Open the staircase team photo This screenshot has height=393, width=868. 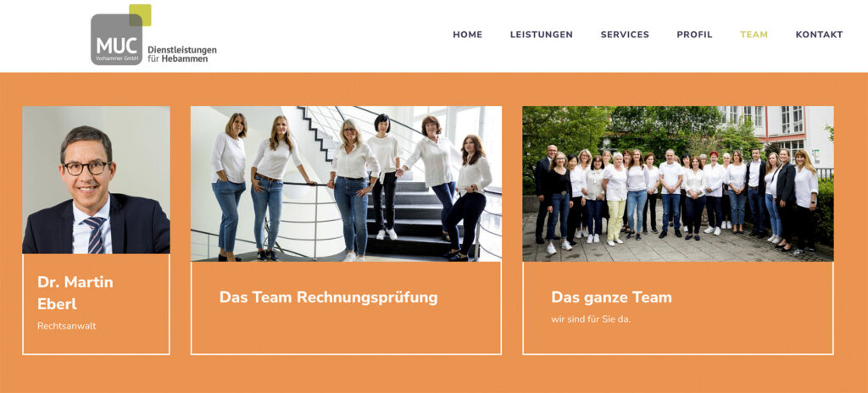(x=346, y=184)
